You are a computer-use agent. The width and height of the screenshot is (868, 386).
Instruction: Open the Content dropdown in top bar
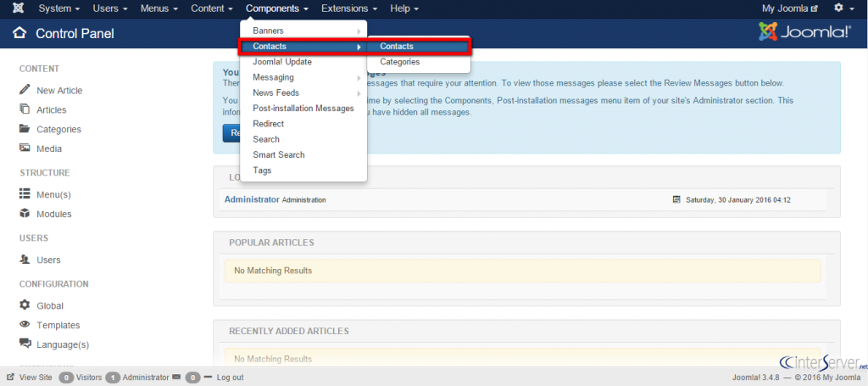click(x=212, y=8)
